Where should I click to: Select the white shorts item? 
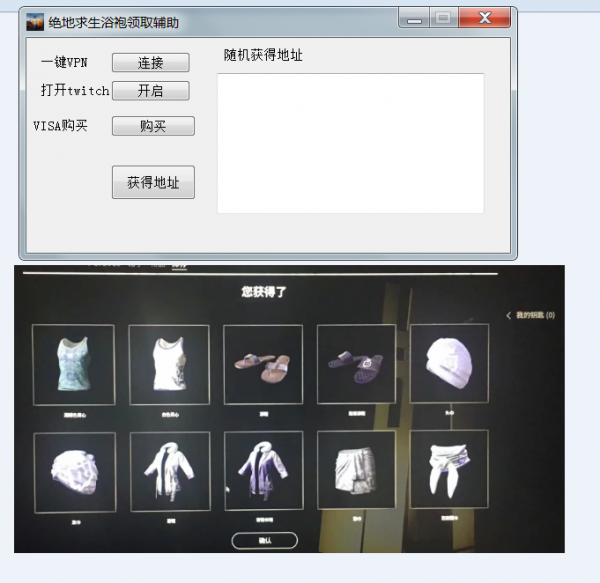click(356, 470)
